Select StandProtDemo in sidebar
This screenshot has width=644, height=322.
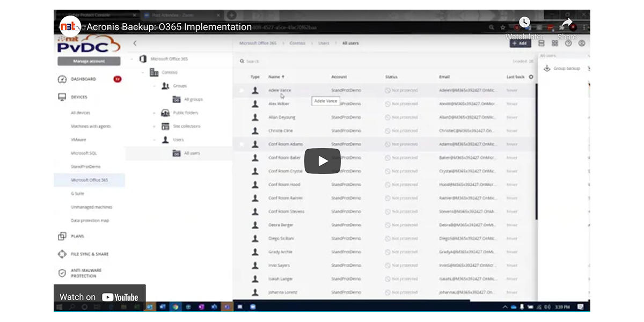pyautogui.click(x=85, y=167)
